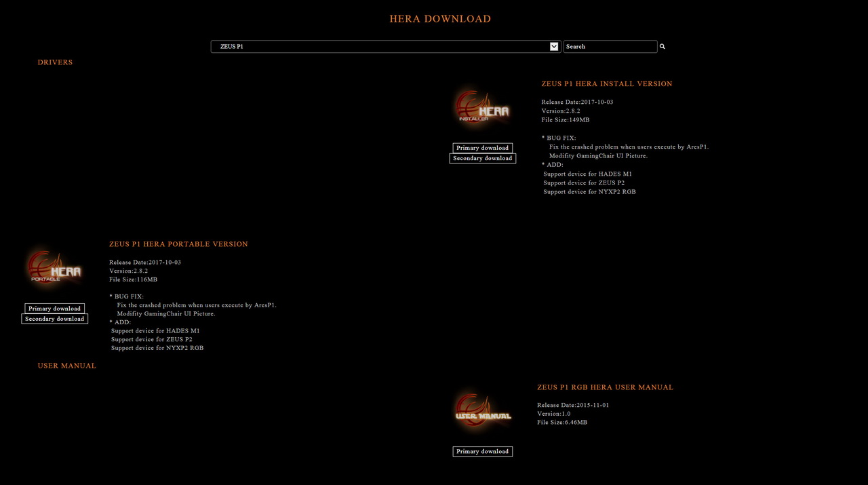Primary download for HERA portable version
This screenshot has height=485, width=868.
point(54,309)
